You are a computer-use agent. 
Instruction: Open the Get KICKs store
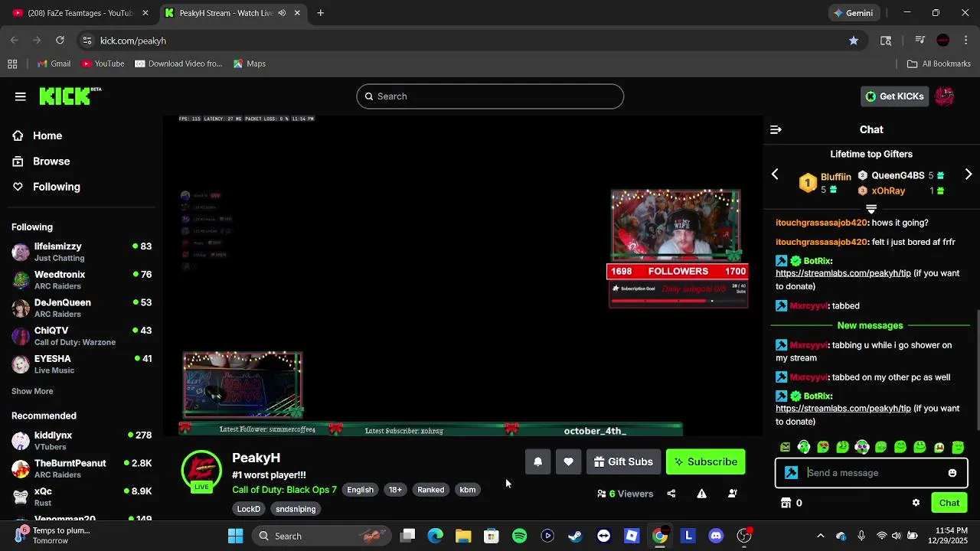point(894,96)
